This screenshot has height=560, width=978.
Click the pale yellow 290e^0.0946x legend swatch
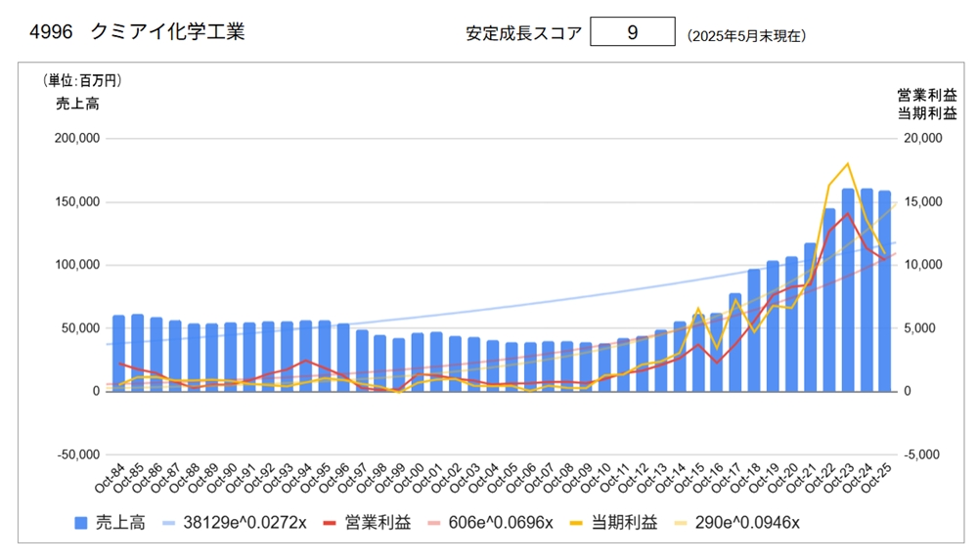point(681,523)
